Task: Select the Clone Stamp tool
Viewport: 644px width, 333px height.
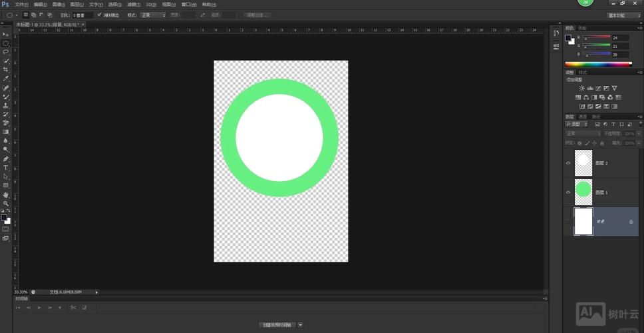Action: point(6,105)
